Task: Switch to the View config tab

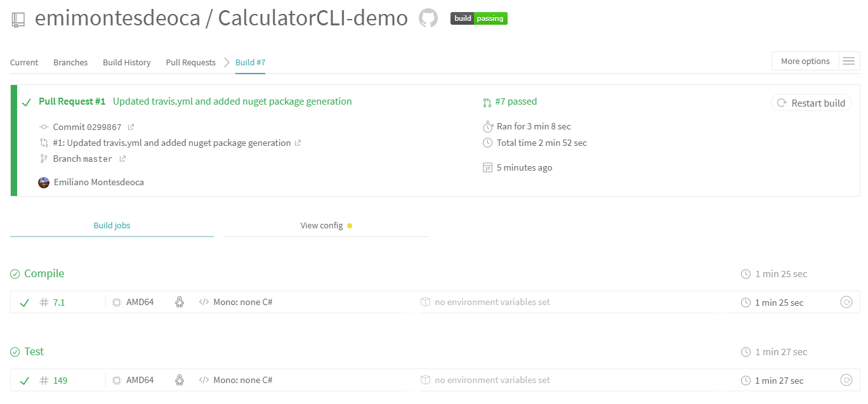Action: coord(322,226)
